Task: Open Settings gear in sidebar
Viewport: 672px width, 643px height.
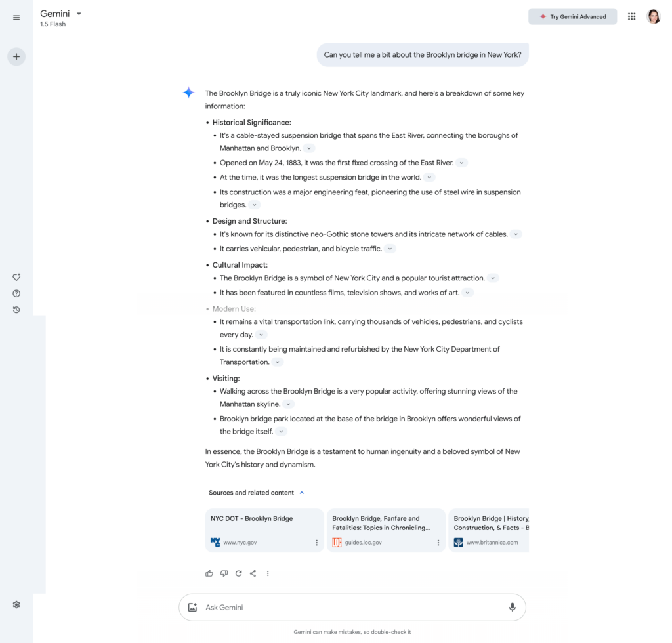Action: 16,604
